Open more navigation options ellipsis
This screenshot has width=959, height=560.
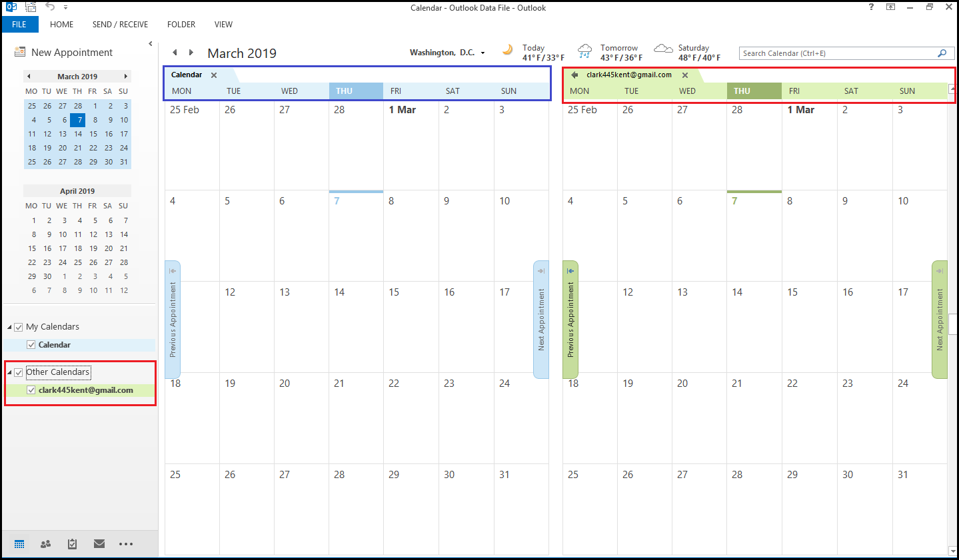[x=126, y=544]
